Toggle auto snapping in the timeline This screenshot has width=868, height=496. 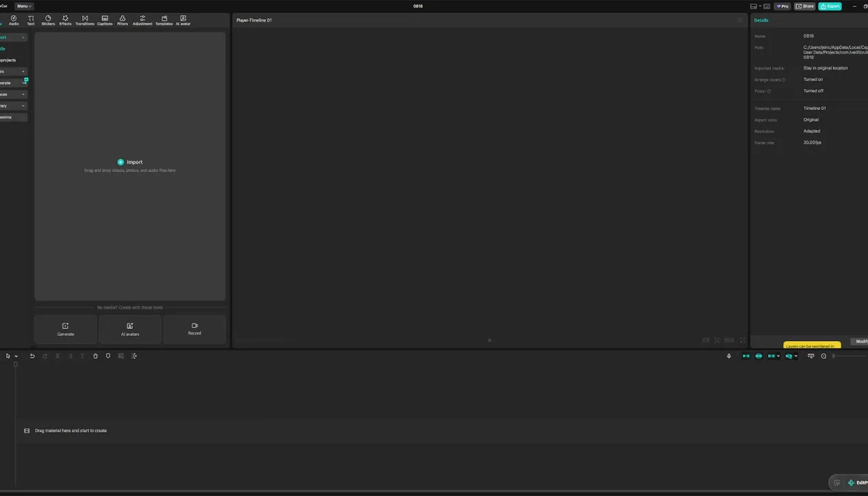click(758, 356)
